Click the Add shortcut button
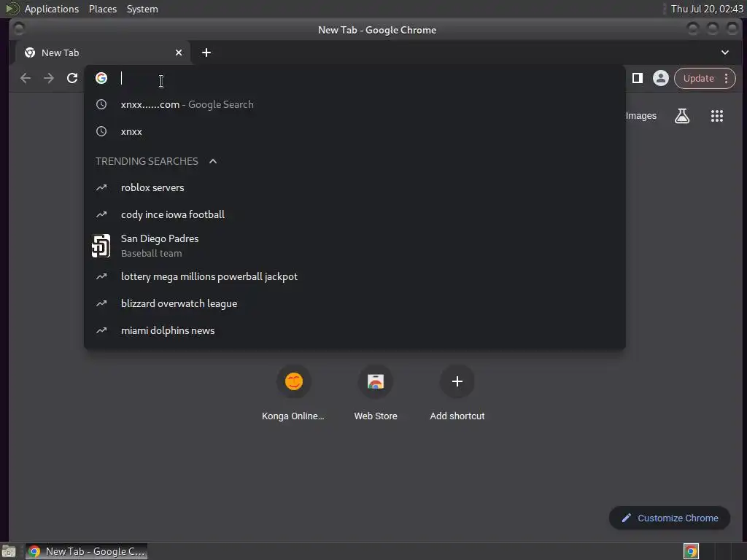The width and height of the screenshot is (747, 560). (457, 393)
